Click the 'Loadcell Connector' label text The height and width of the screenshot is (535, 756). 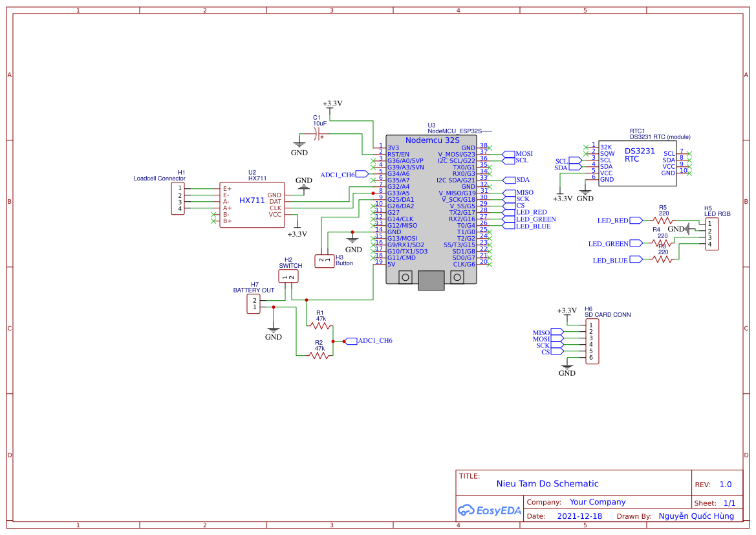tap(160, 179)
